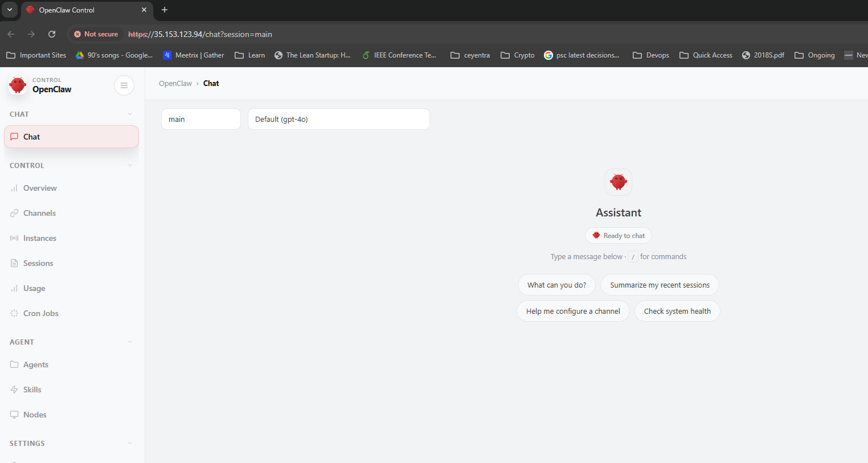The width and height of the screenshot is (868, 463).
Task: Click the Agents folder icon
Action: (14, 365)
